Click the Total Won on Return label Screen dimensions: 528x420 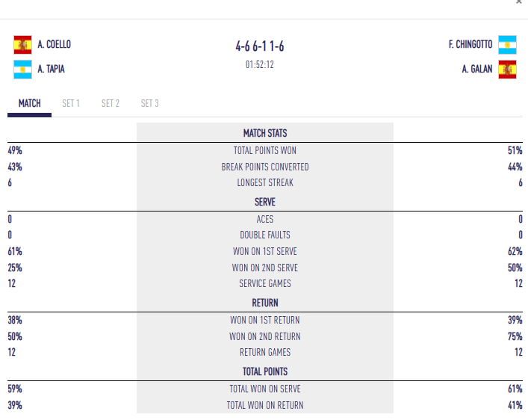[x=265, y=405]
